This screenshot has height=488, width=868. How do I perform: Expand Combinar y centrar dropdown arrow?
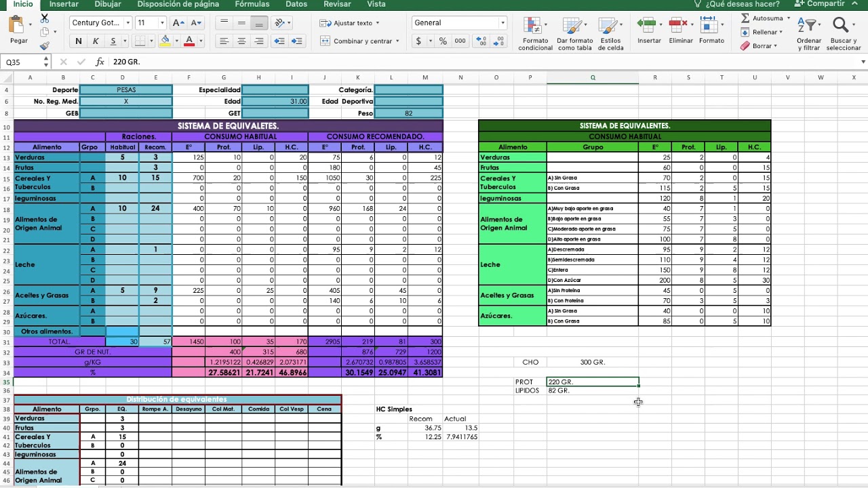tap(397, 41)
